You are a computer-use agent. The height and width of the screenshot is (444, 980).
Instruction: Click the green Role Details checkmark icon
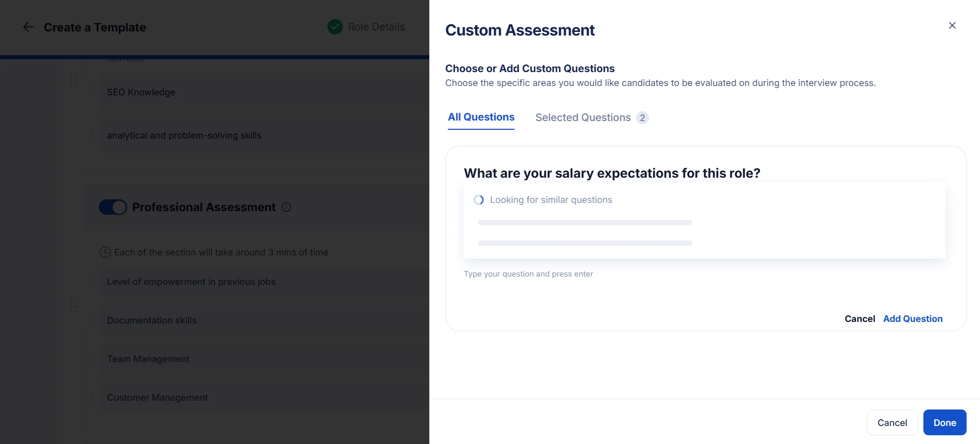(335, 27)
